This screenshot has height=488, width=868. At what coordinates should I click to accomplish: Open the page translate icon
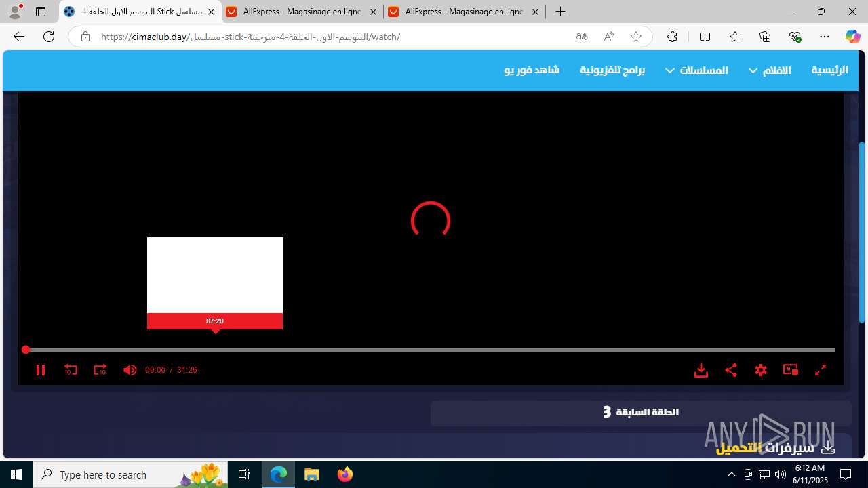(x=582, y=37)
